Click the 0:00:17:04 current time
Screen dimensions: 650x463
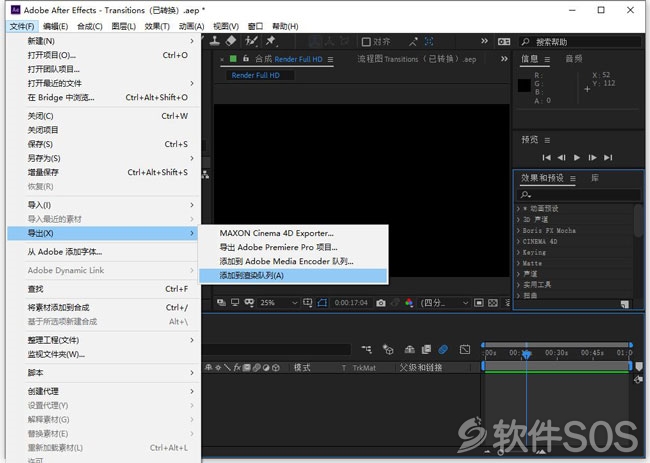point(351,303)
